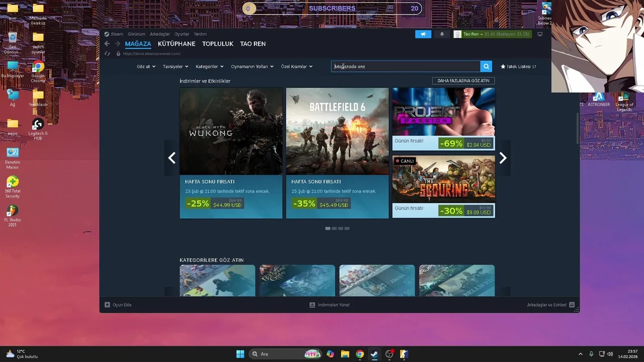Image resolution: width=644 pixels, height=362 pixels.
Task: Open İstek Listesi wishlist link
Action: coord(518,66)
